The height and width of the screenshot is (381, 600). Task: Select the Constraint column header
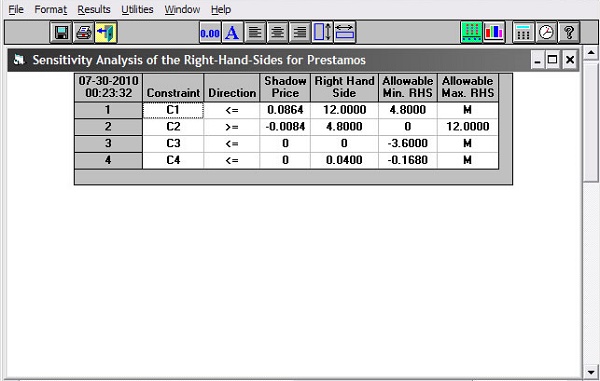pyautogui.click(x=173, y=88)
